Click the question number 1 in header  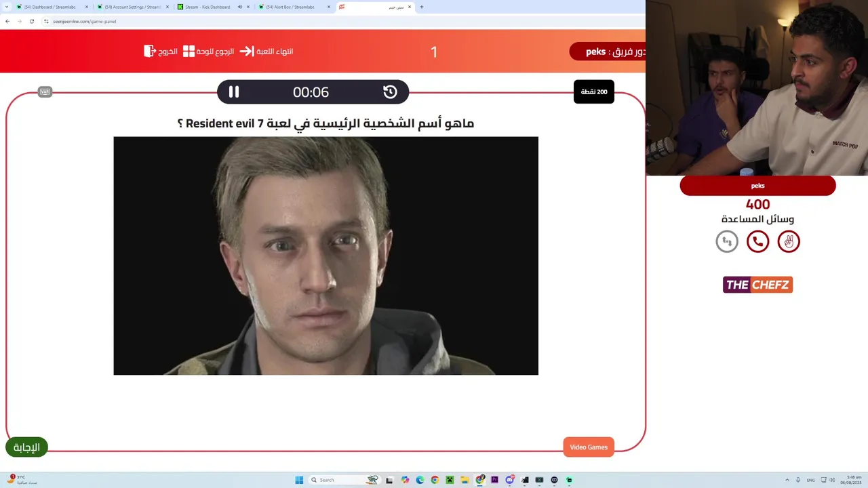tap(434, 52)
